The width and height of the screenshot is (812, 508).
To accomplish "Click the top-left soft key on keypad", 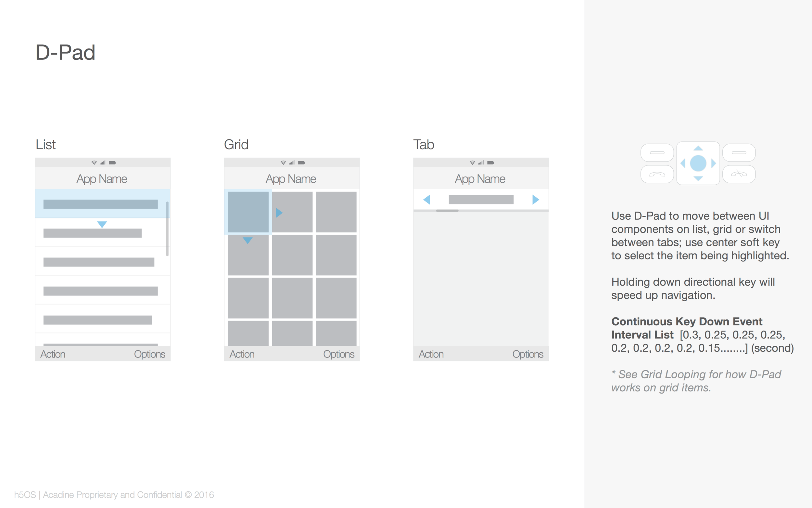I will click(x=657, y=152).
